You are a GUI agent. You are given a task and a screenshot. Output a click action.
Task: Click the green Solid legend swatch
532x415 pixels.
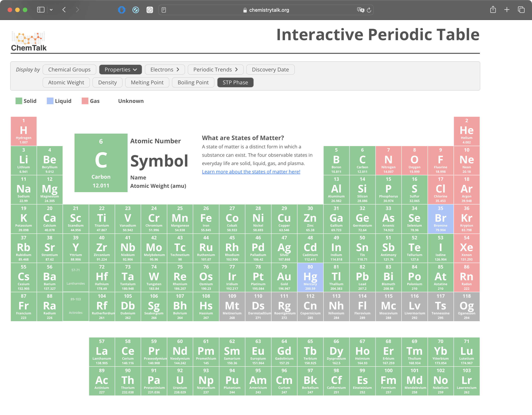click(19, 101)
